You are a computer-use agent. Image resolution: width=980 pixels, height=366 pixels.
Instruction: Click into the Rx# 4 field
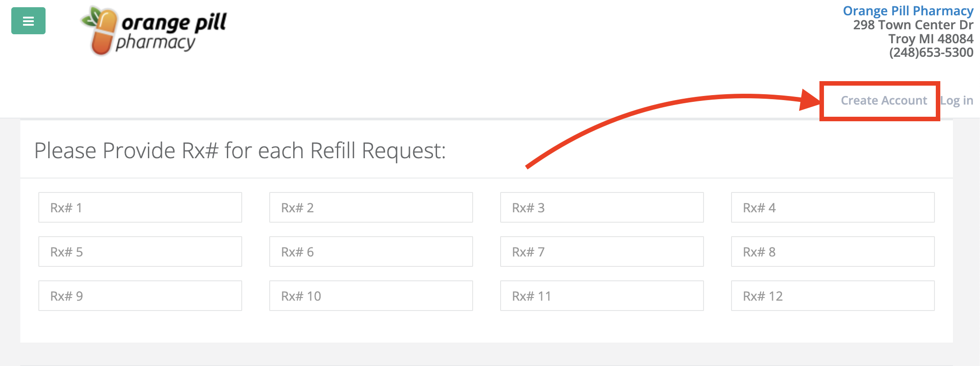tap(833, 207)
